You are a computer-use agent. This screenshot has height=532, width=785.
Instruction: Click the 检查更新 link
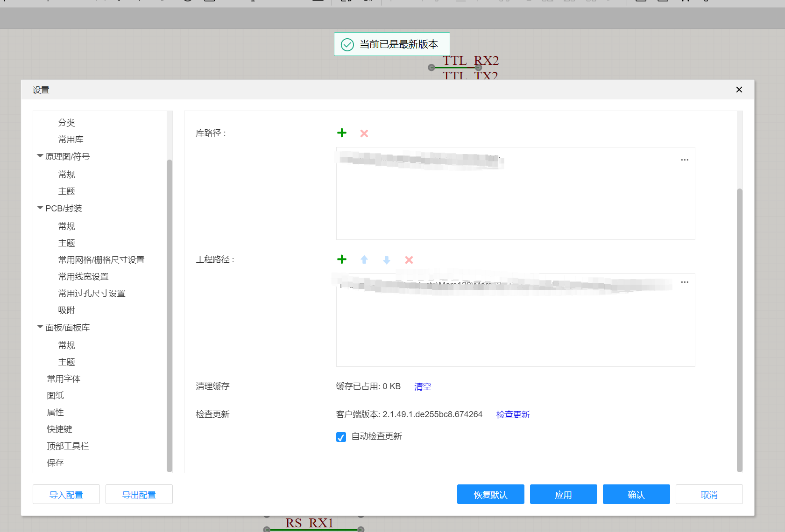513,414
